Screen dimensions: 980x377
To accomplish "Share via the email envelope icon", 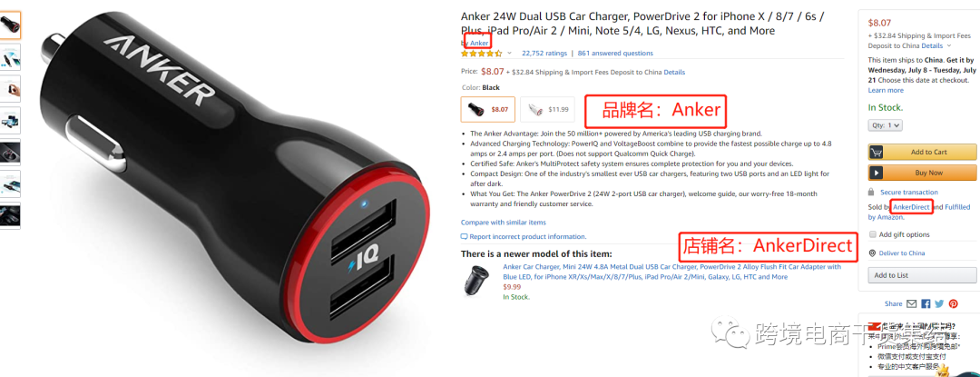I will coord(911,303).
